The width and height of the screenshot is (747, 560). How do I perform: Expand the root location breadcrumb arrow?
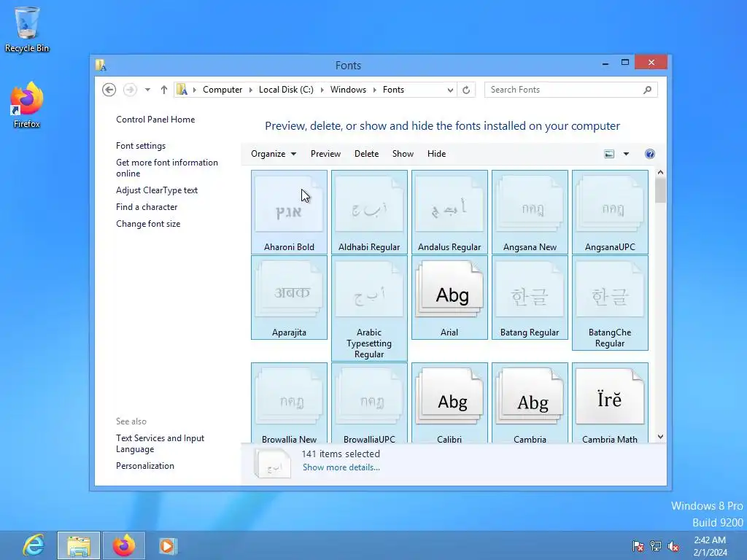coord(194,90)
